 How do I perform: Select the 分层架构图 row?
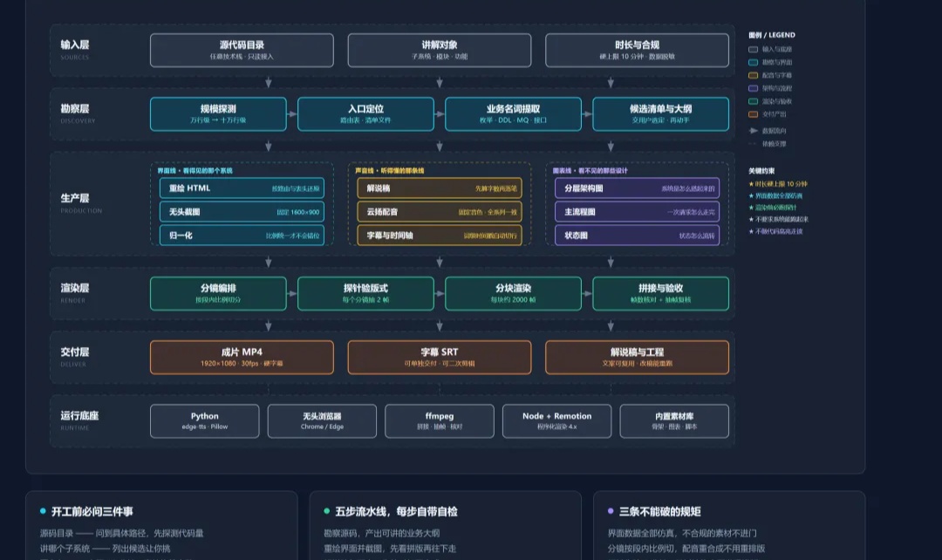point(638,188)
